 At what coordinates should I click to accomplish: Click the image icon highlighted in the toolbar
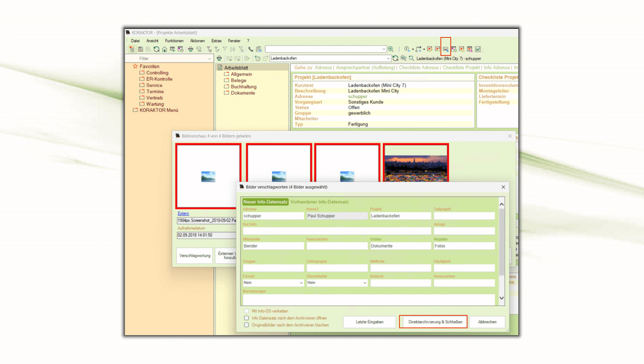pos(446,49)
